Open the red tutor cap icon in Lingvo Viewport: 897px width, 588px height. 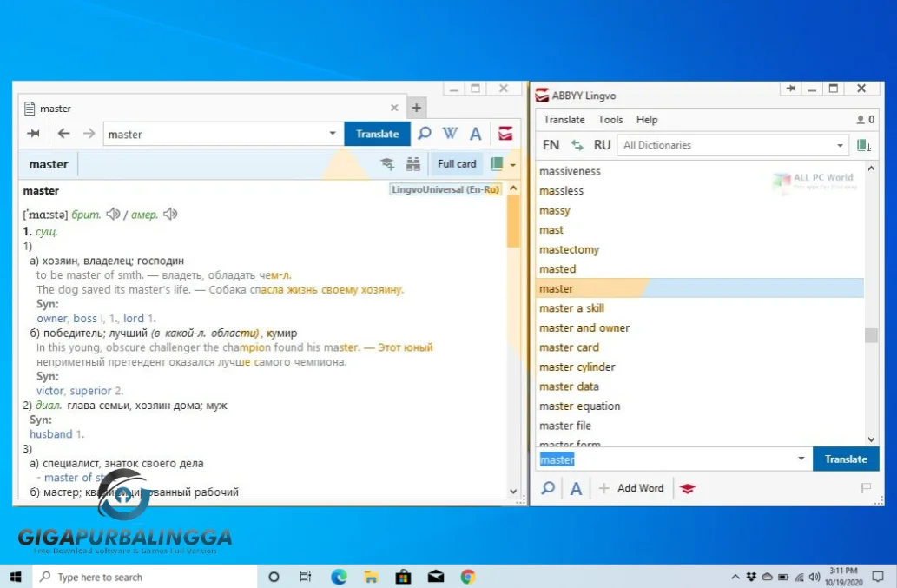[687, 488]
